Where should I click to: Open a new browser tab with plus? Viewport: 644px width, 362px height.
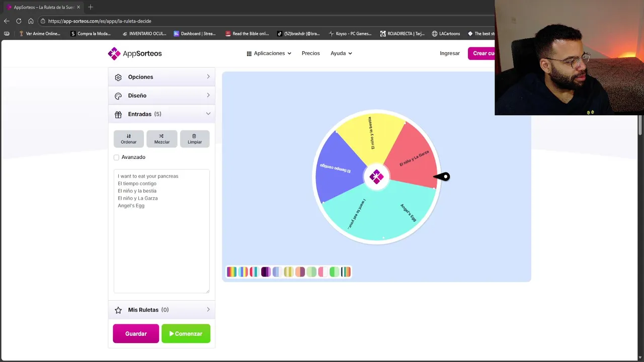pyautogui.click(x=91, y=7)
